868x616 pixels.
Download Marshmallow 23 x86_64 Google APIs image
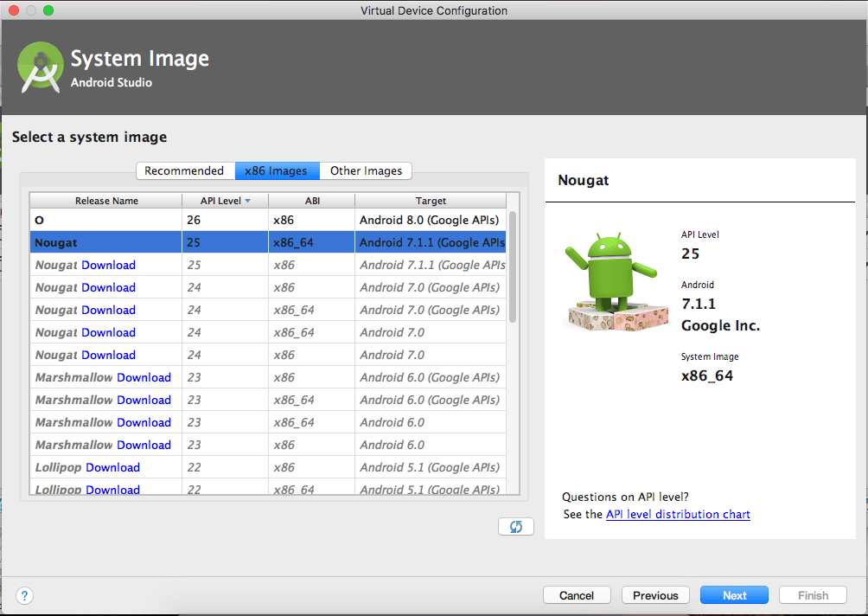(x=144, y=400)
